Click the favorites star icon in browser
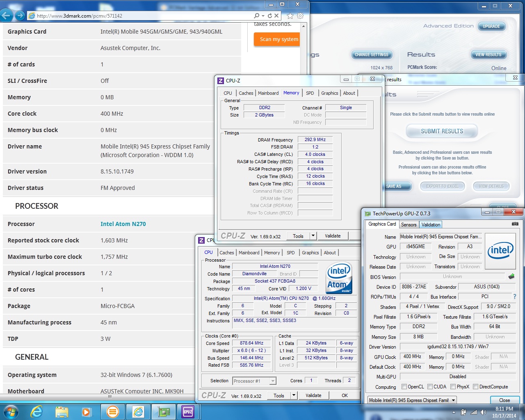The width and height of the screenshot is (525, 420). point(290,16)
